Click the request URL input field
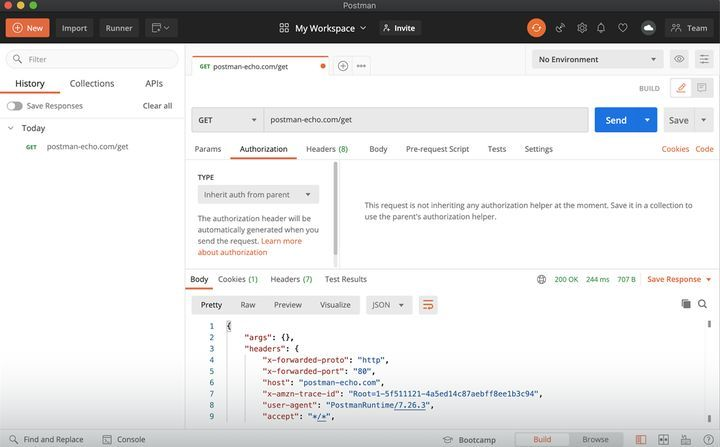 coord(426,120)
